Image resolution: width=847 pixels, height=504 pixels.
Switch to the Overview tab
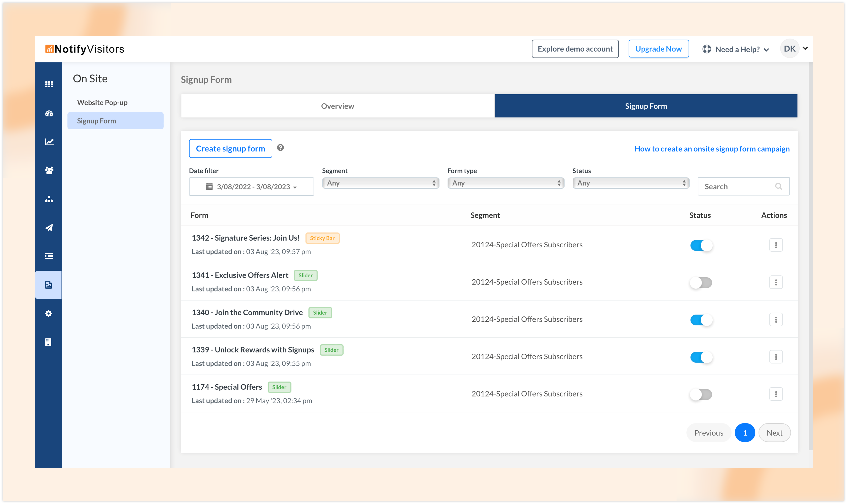pyautogui.click(x=337, y=106)
